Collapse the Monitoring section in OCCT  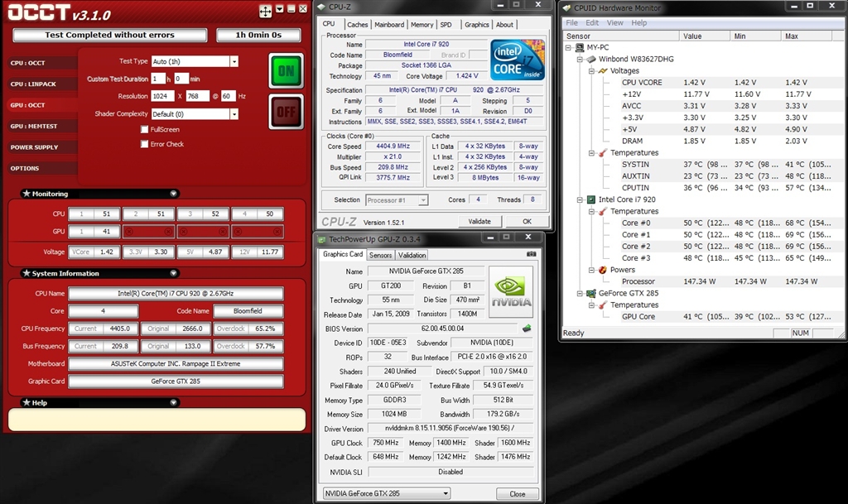[173, 194]
